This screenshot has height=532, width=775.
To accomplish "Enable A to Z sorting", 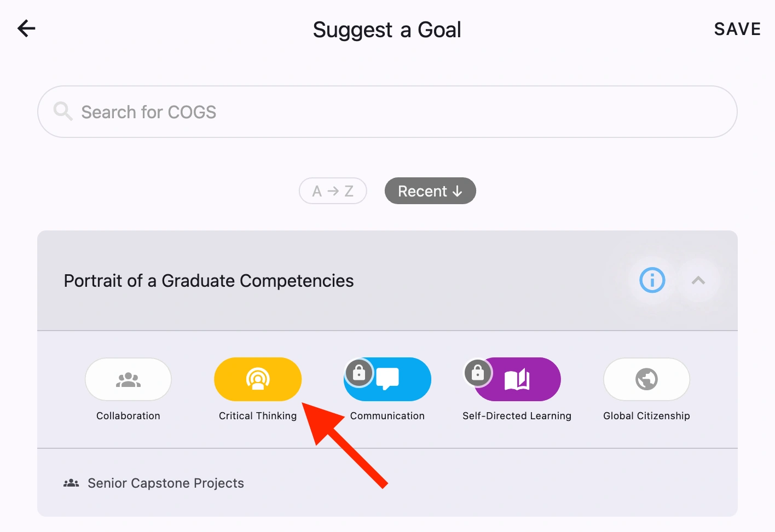I will point(333,190).
